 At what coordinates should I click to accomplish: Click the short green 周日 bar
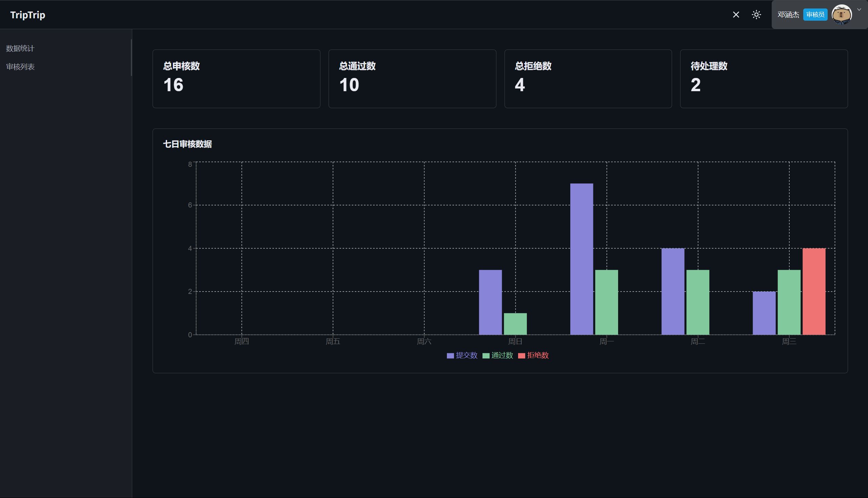point(515,323)
